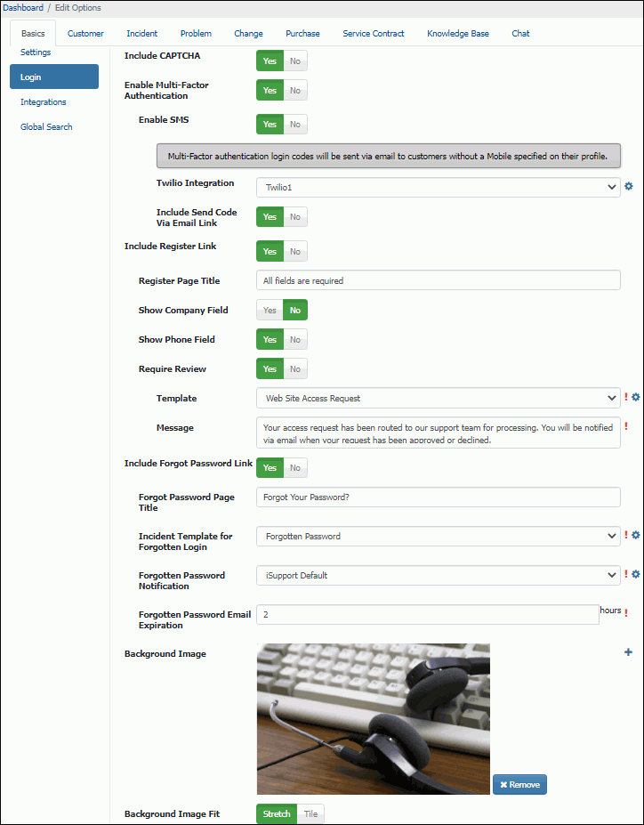Image resolution: width=644 pixels, height=825 pixels.
Task: Open Incident Template for Forgotten Login dropdown
Action: pyautogui.click(x=439, y=536)
